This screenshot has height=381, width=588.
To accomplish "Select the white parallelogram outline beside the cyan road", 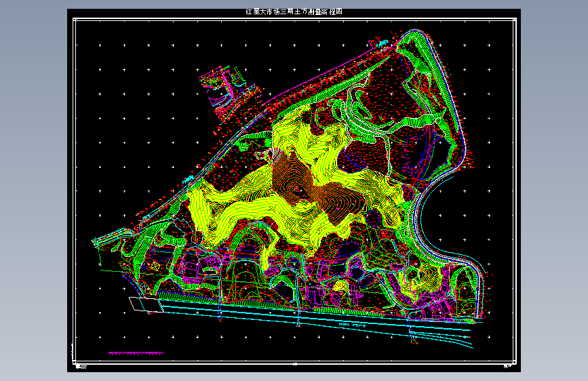I will point(146,304).
